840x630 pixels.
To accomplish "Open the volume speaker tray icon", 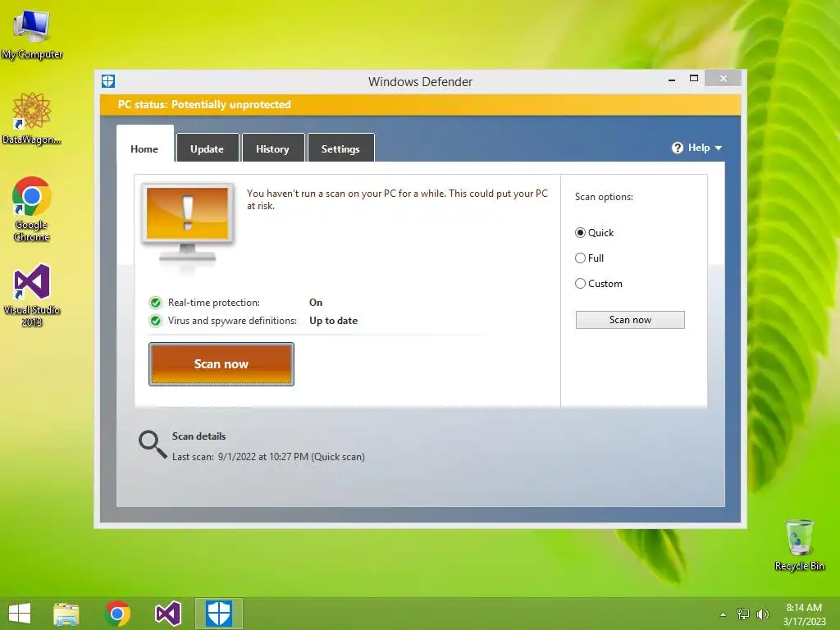I will tap(762, 614).
